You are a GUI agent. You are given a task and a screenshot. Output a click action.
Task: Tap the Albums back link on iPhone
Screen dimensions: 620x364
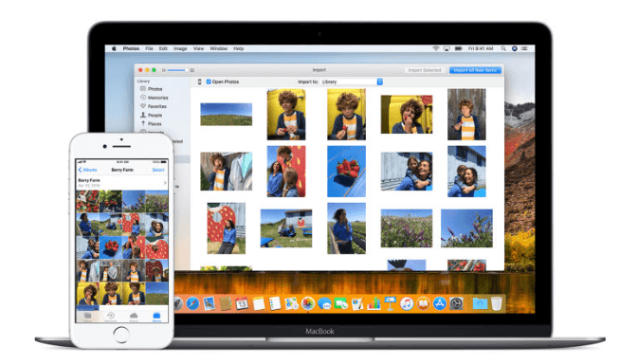point(88,170)
